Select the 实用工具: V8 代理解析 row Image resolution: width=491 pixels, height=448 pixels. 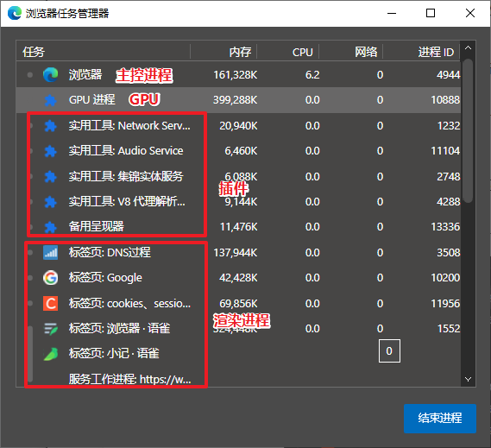click(239, 202)
